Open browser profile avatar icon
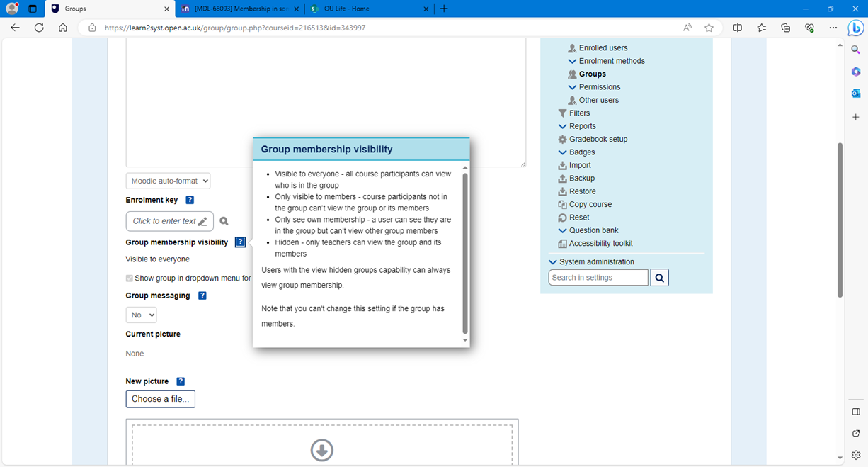The height and width of the screenshot is (467, 868). 12,9
